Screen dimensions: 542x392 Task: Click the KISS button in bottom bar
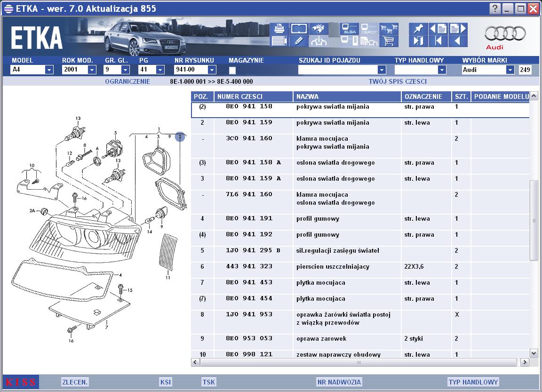point(21,382)
